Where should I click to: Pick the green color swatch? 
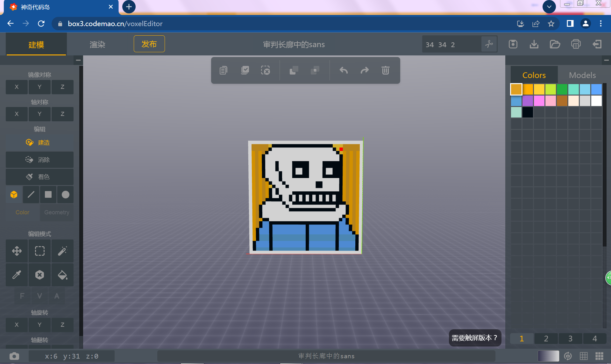(x=562, y=89)
